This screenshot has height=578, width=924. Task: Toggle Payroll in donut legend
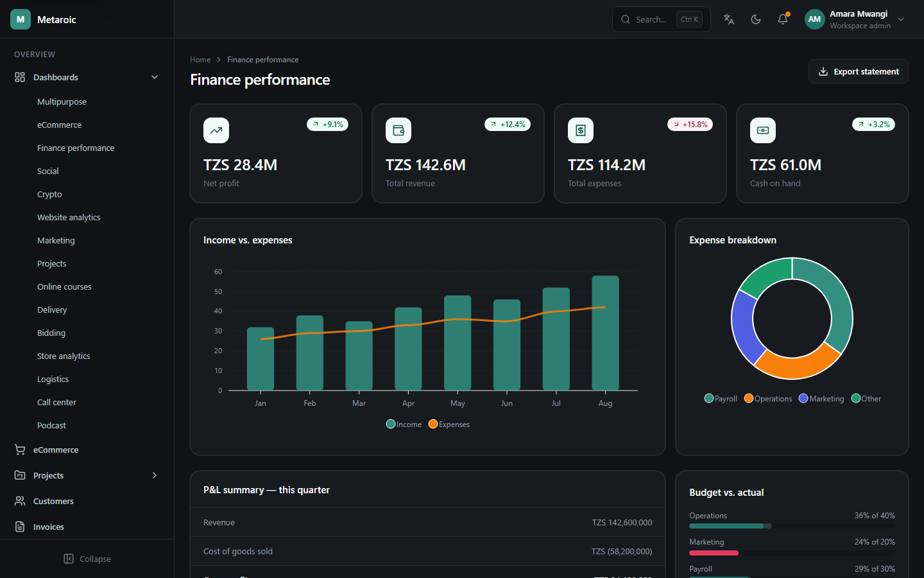pos(721,398)
